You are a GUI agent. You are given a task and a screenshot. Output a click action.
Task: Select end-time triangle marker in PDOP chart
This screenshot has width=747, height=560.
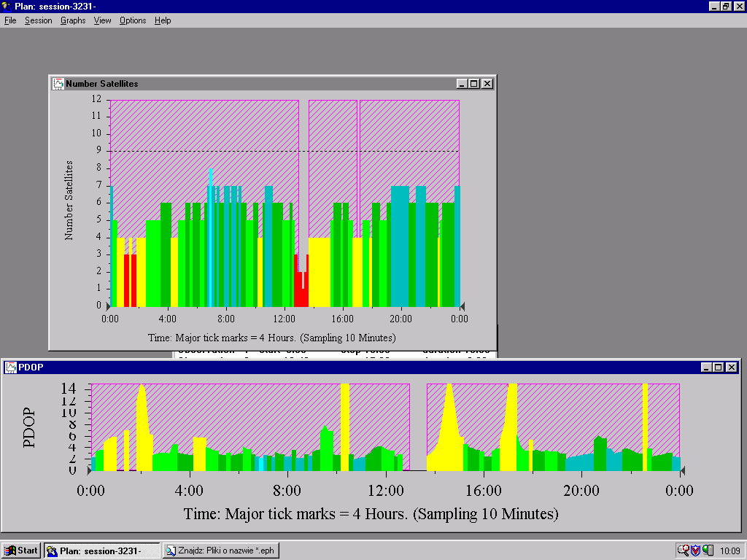682,470
